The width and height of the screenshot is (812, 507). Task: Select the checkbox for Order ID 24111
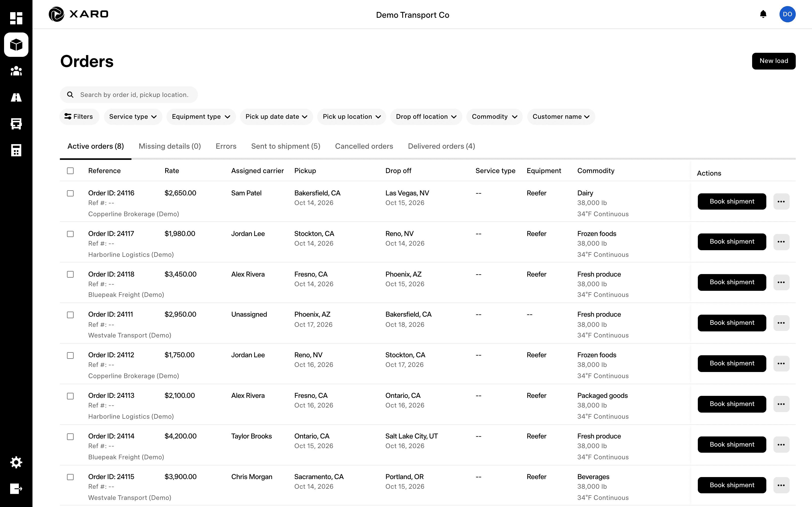pos(70,315)
